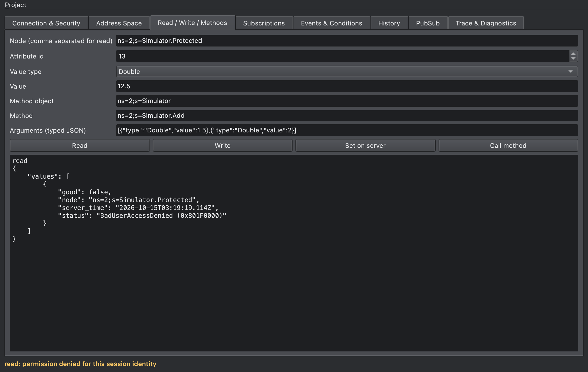Click the Method field with Simulator.Add

(x=347, y=116)
